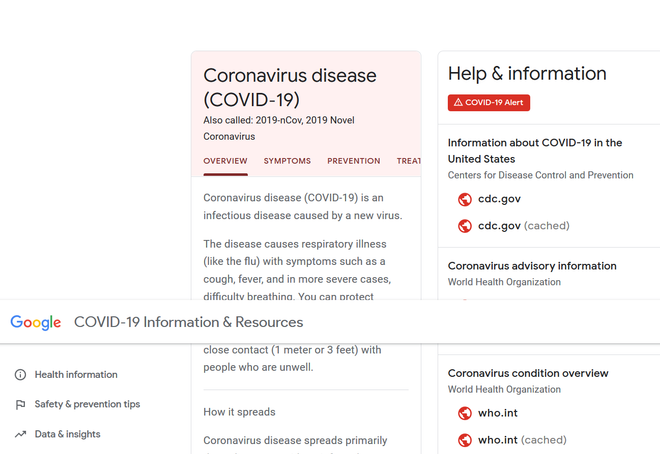Switch to the Overview tab

click(x=225, y=161)
